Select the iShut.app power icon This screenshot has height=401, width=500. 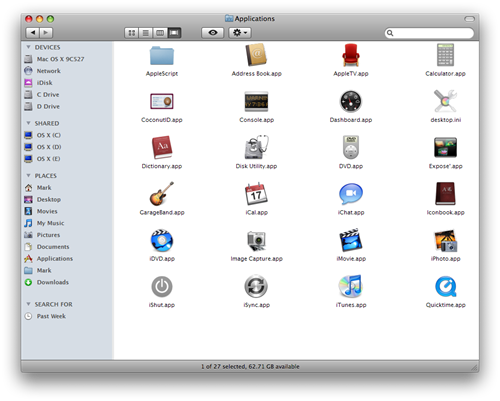(162, 286)
